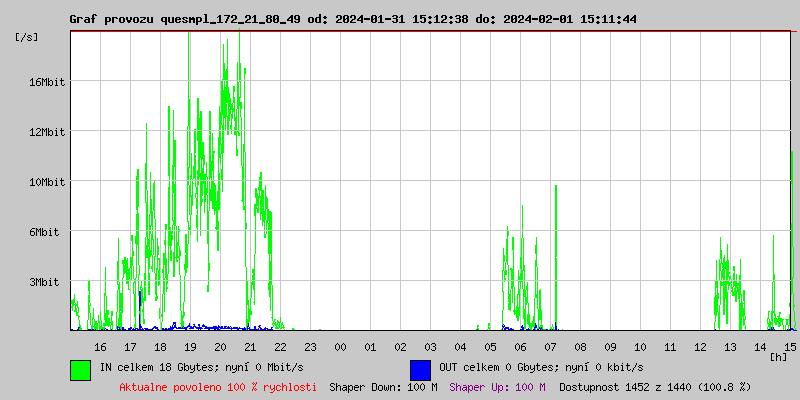Click the green IN legend swatch
Screen dimensions: 800x400
(80, 369)
